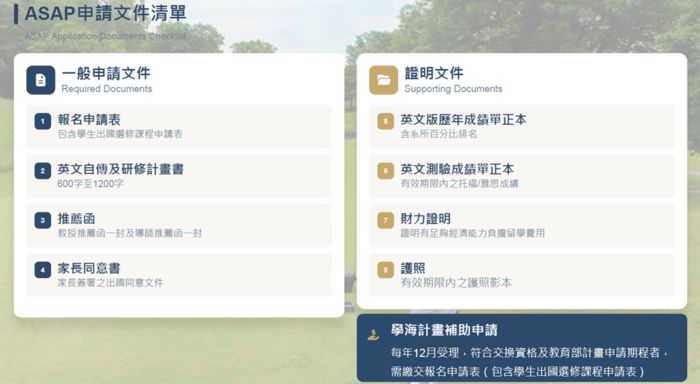Click the hand icon beside 學海計畫補助申請
This screenshot has height=384, width=700.
tap(374, 334)
